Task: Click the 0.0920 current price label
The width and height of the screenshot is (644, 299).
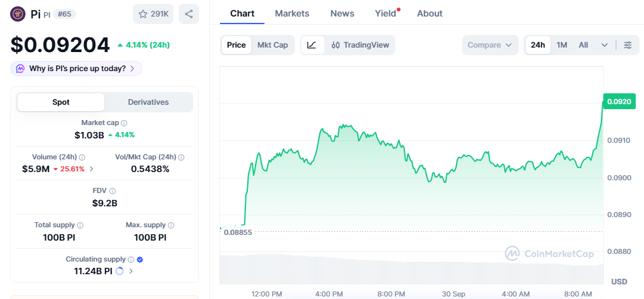Action: pyautogui.click(x=619, y=102)
